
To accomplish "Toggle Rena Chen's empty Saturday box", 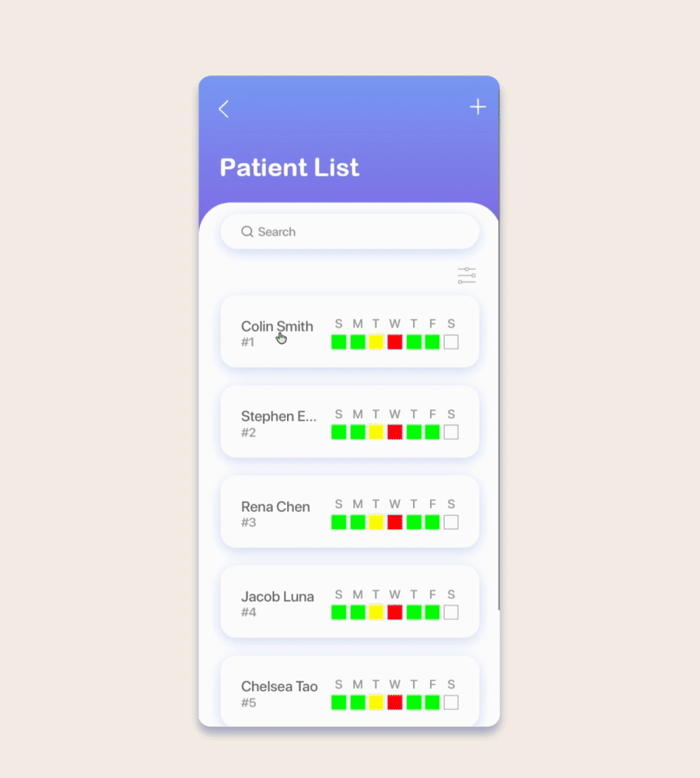I will tap(451, 522).
